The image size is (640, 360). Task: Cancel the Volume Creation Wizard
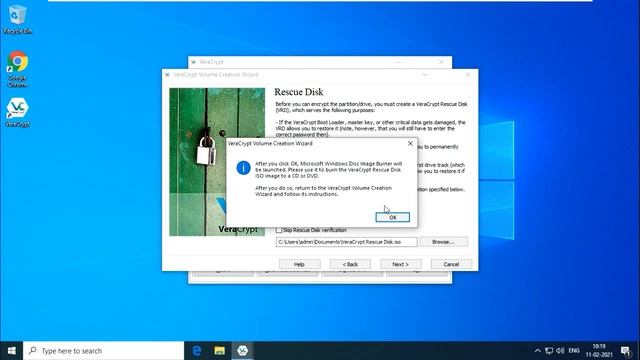tap(451, 264)
